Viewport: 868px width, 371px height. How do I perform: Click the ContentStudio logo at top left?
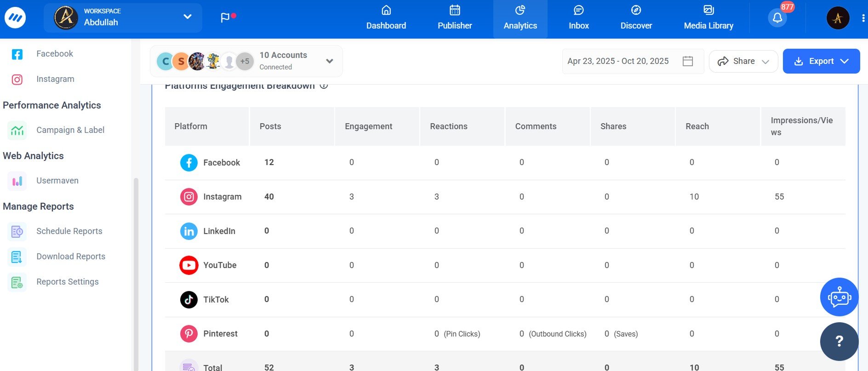[x=15, y=18]
